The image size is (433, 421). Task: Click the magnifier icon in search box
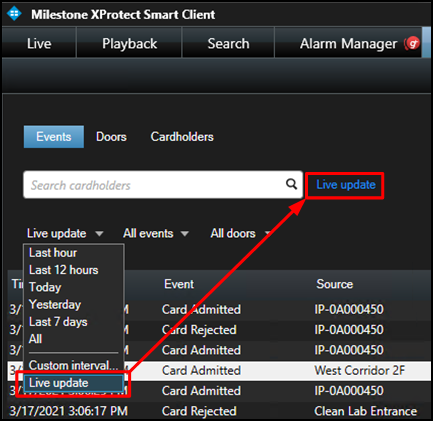coord(291,184)
